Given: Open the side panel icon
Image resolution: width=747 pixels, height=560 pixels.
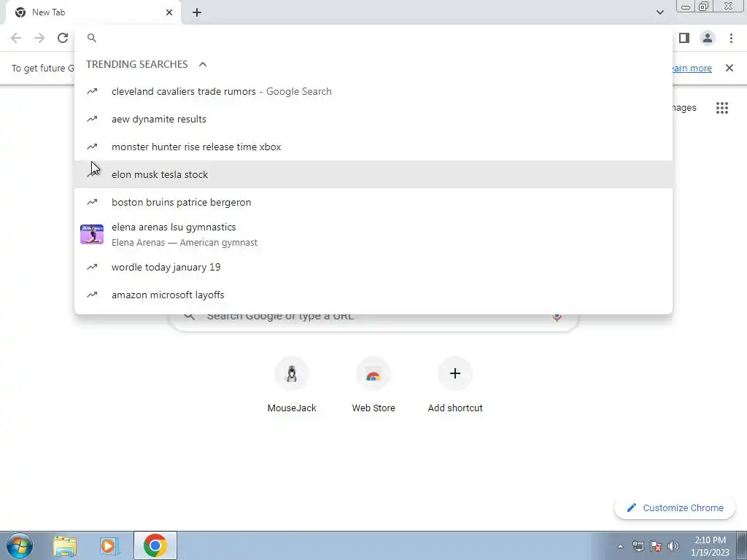Looking at the screenshot, I should click(x=684, y=38).
